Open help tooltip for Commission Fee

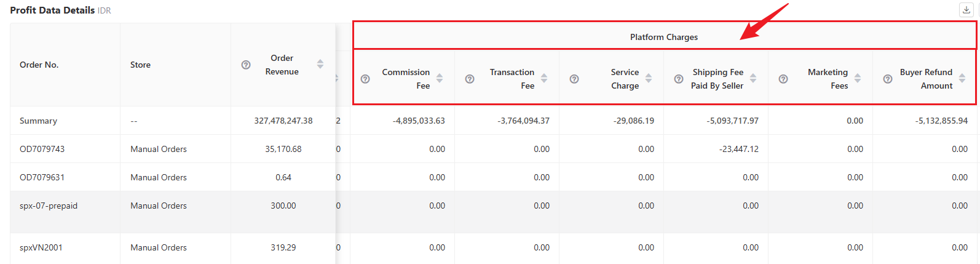[365, 79]
